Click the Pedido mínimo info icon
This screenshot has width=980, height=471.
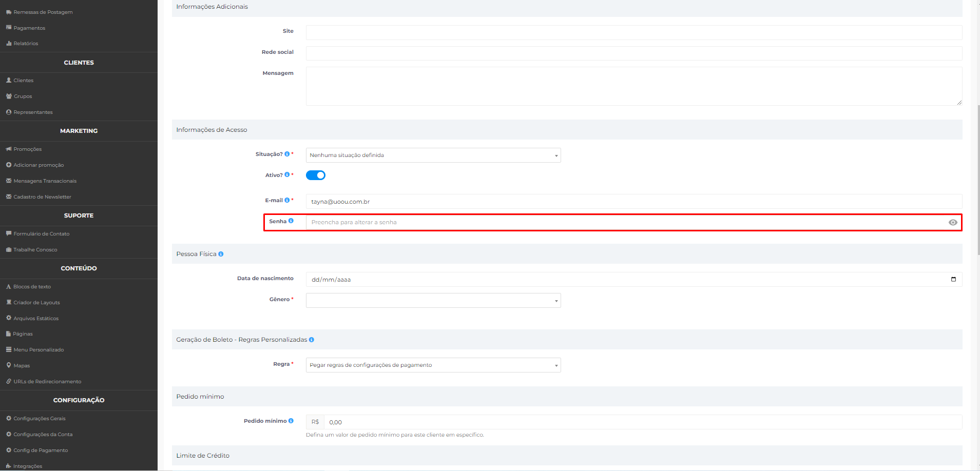click(291, 421)
